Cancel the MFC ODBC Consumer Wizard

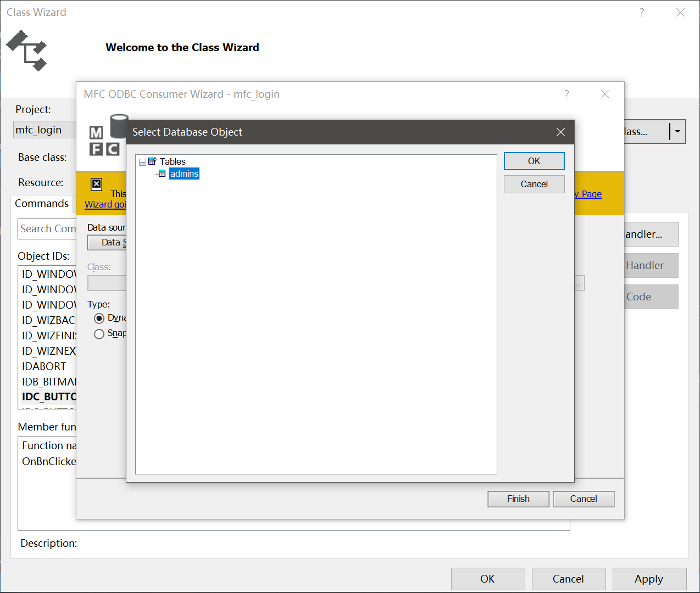click(x=584, y=499)
